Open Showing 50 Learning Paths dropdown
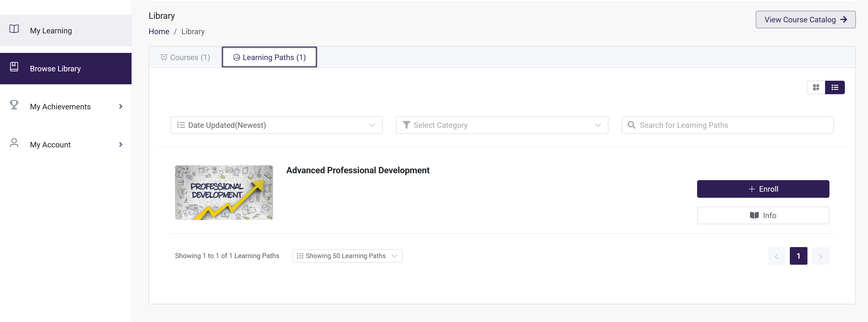This screenshot has width=868, height=322. point(347,256)
